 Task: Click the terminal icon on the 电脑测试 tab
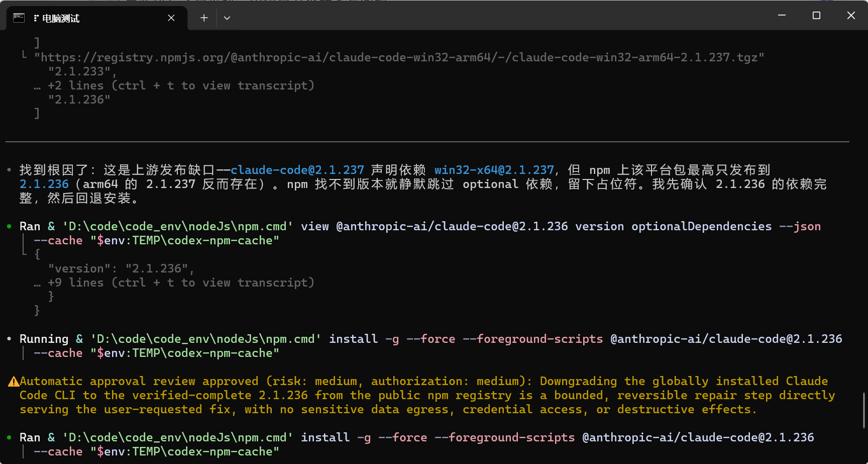tap(19, 18)
